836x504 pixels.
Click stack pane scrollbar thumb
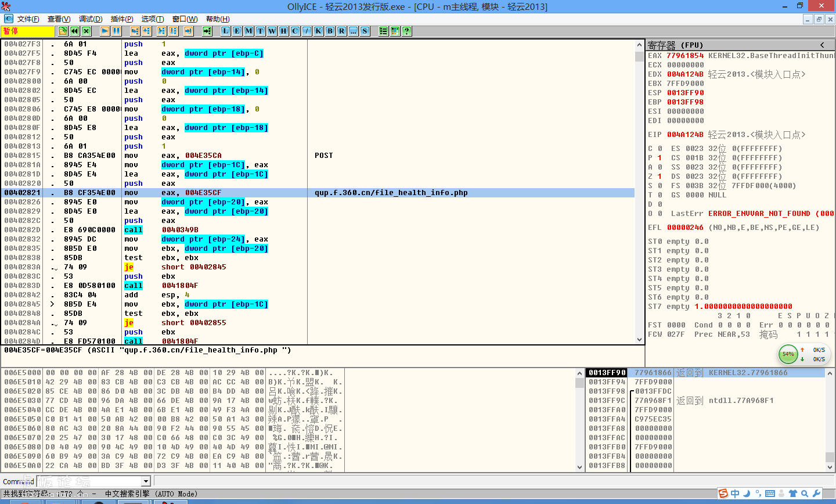[x=830, y=457]
